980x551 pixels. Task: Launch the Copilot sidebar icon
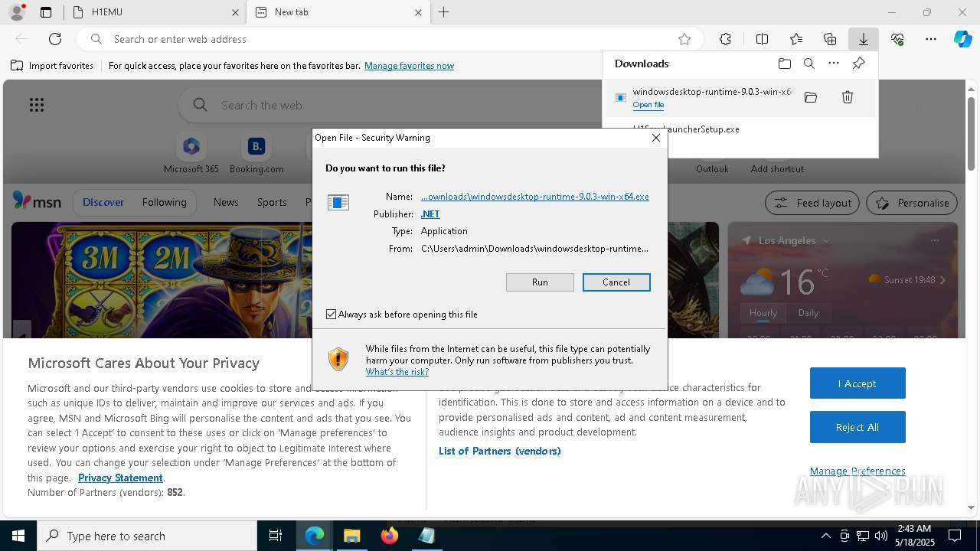[963, 39]
